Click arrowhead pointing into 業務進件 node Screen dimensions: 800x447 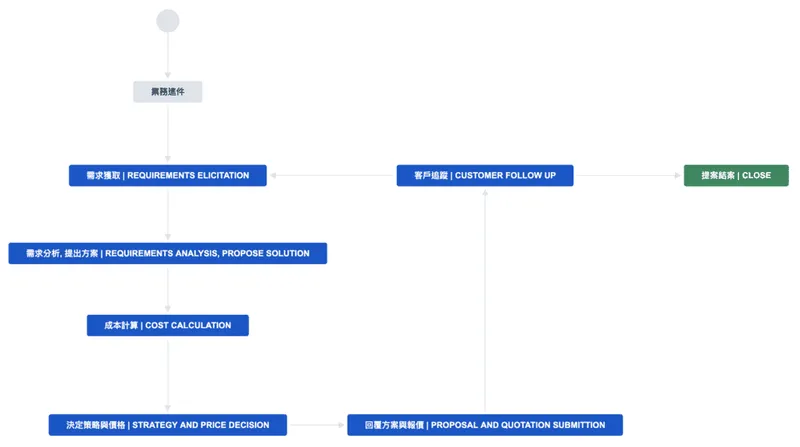168,77
